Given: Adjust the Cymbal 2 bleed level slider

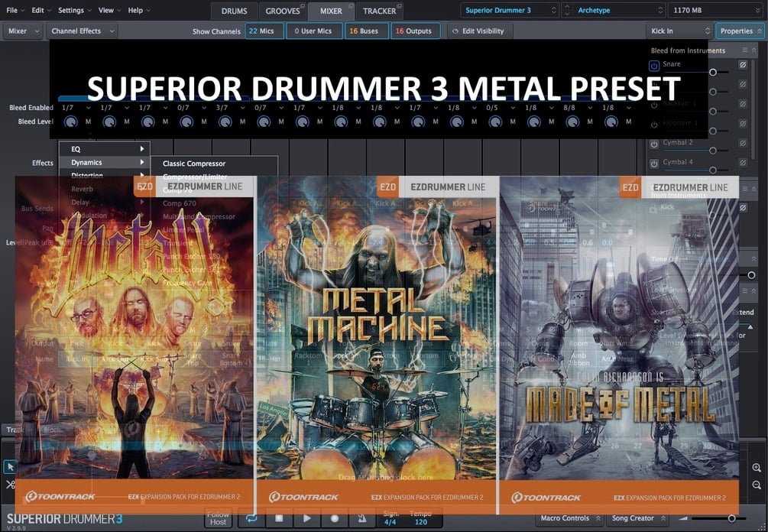Looking at the screenshot, I should click(713, 151).
